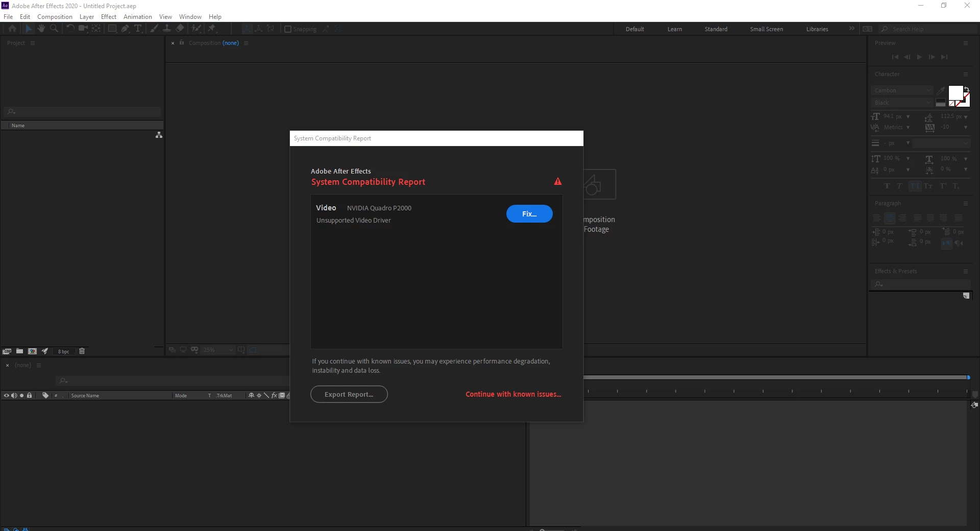Viewport: 980px width, 531px height.
Task: Click the white fill color swatch
Action: [x=955, y=93]
